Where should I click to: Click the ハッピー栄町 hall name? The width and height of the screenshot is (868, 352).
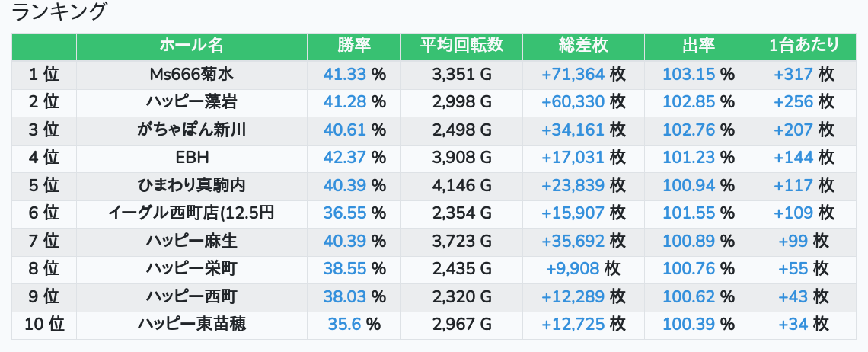tap(192, 269)
